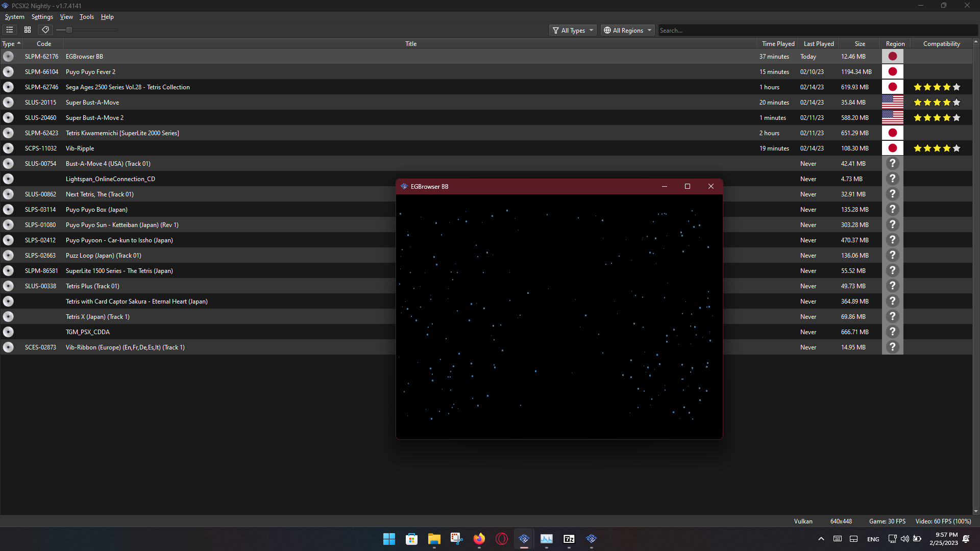
Task: Expand hidden icons in the system tray
Action: 821,539
